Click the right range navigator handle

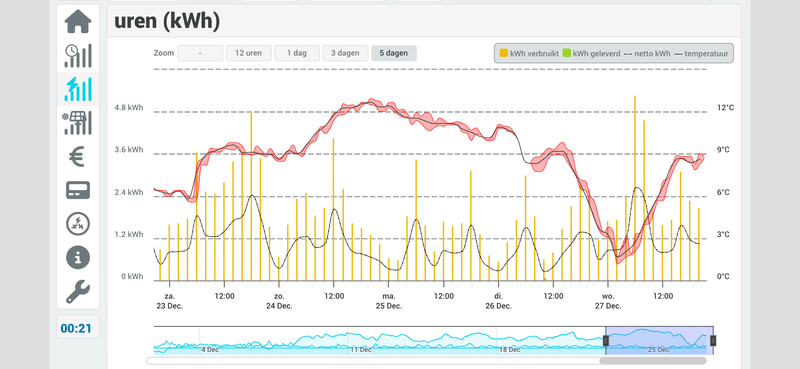pos(713,340)
